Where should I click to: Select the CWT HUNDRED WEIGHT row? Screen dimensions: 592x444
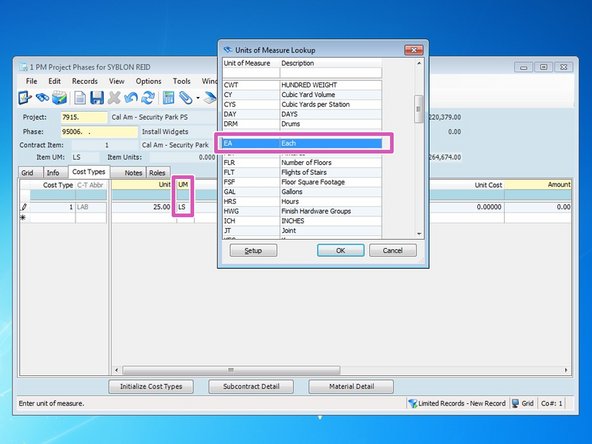tap(302, 85)
